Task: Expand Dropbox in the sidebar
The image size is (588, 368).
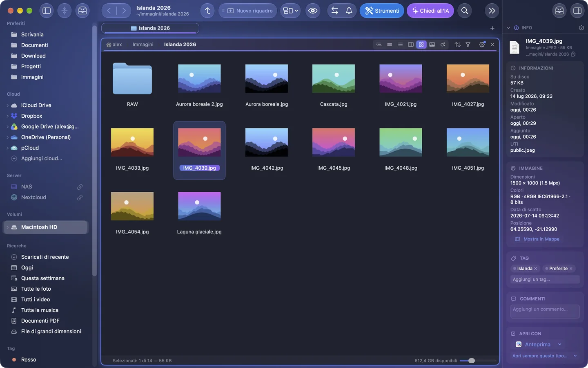Action: 7,116
